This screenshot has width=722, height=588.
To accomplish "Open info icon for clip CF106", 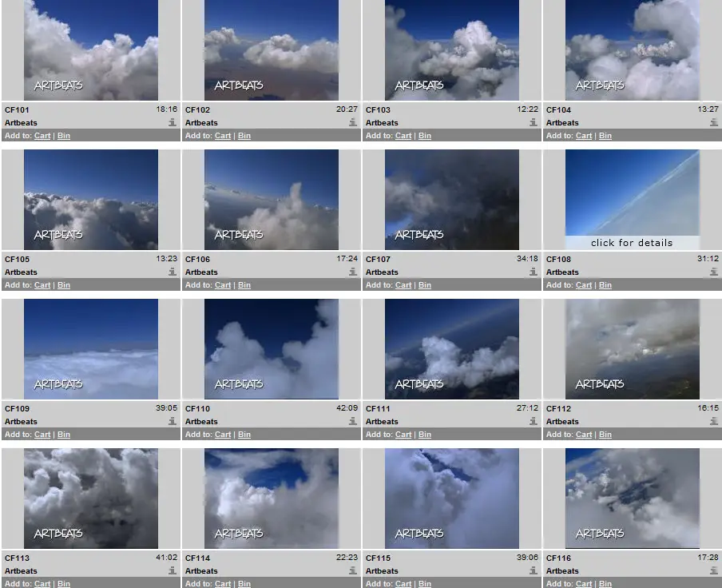I will pyautogui.click(x=353, y=272).
